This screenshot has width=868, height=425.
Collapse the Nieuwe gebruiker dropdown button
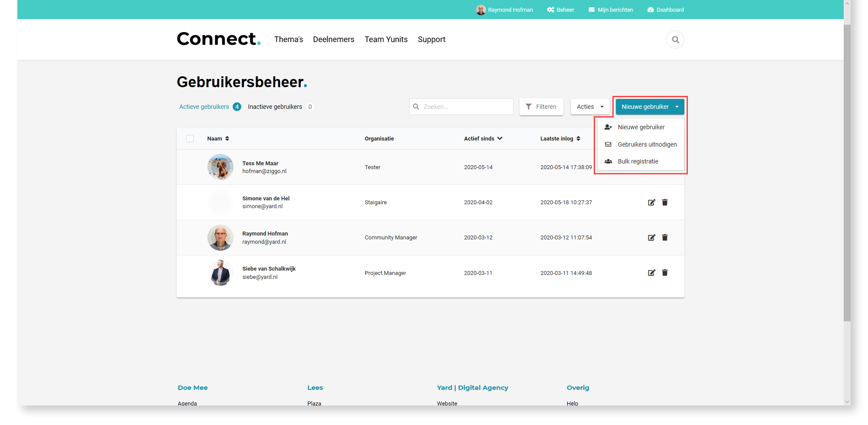point(650,107)
